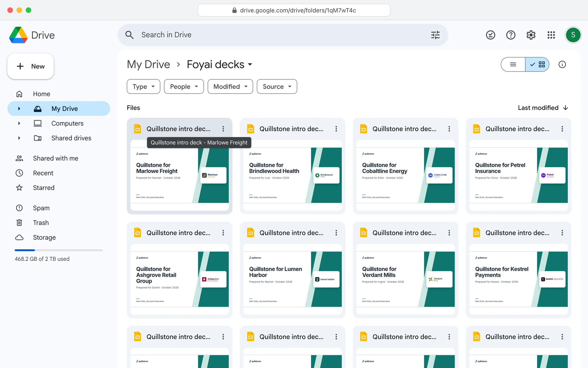Click the Google Drive logo
This screenshot has width=588, height=368.
(18, 35)
